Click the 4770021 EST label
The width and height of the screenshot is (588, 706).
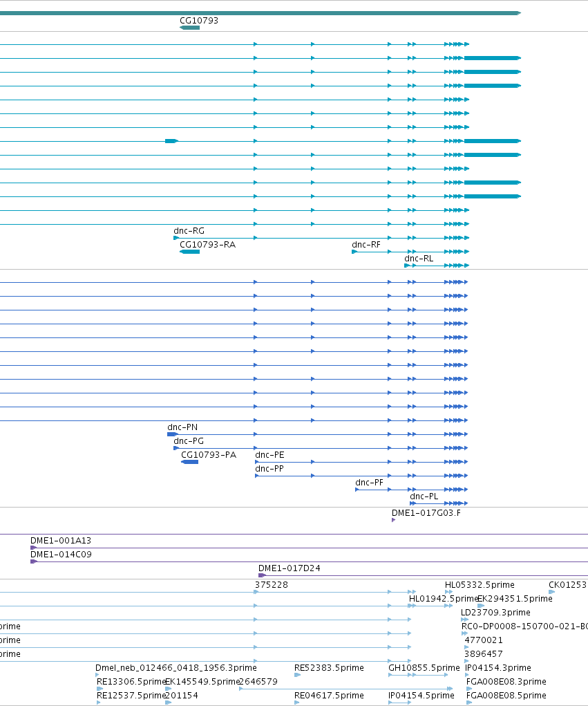pyautogui.click(x=484, y=640)
